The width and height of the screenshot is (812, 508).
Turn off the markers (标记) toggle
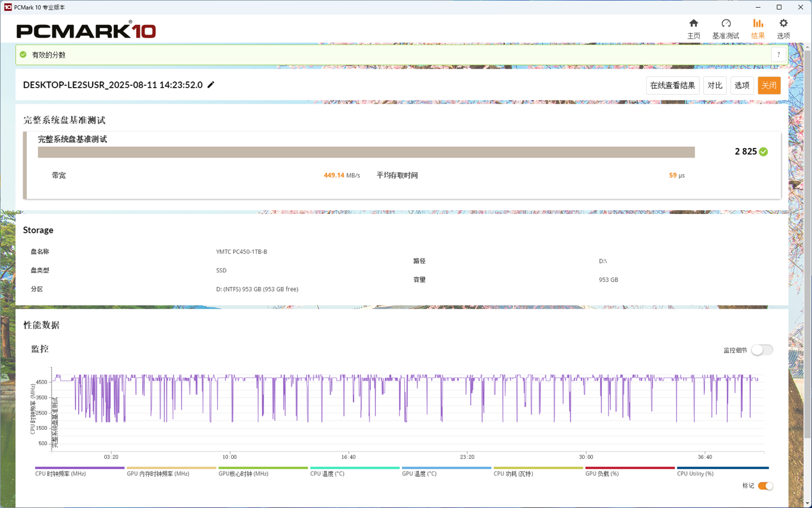[765, 486]
